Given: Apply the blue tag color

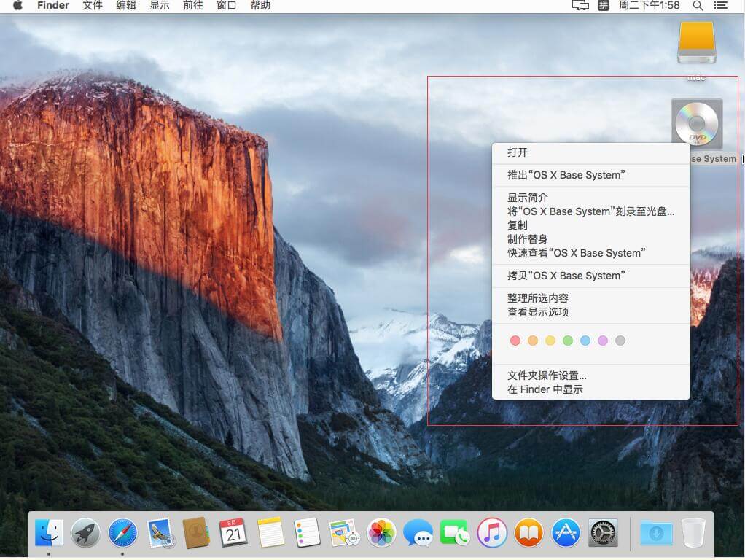Looking at the screenshot, I should click(585, 341).
